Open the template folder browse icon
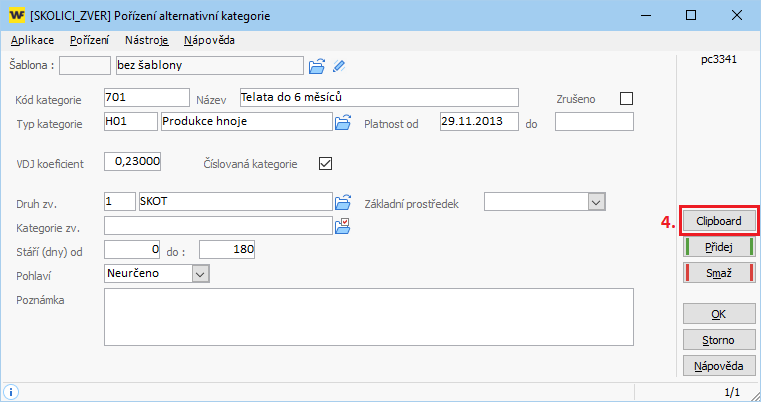The image size is (761, 402). click(316, 66)
